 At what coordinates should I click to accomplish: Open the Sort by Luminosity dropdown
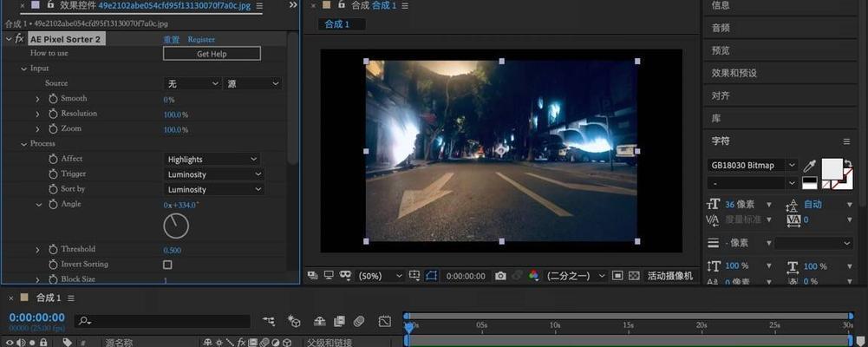click(x=215, y=189)
